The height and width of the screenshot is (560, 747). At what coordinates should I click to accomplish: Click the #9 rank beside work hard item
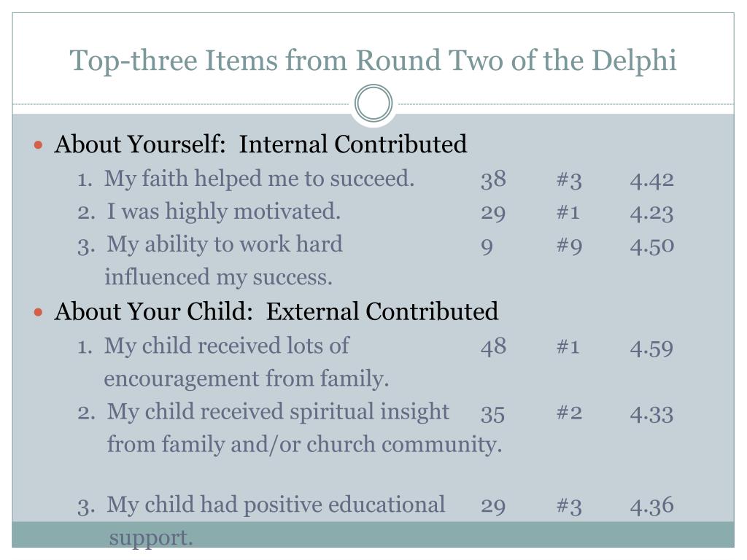(569, 246)
